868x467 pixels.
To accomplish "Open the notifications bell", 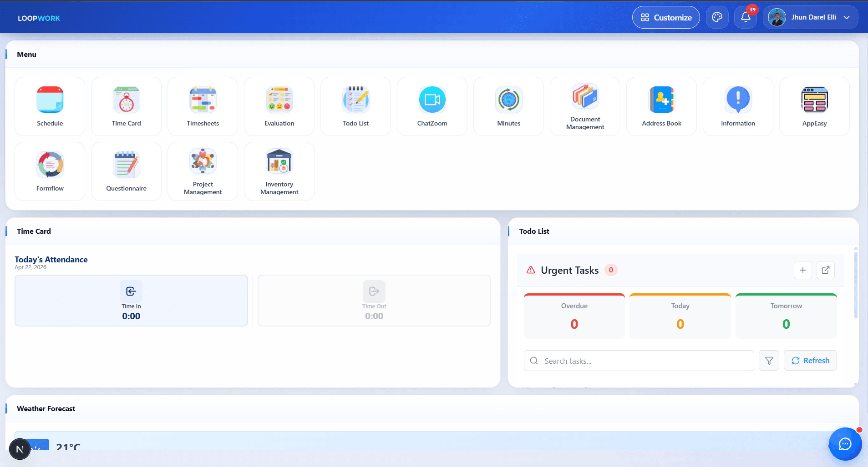I will (x=745, y=17).
